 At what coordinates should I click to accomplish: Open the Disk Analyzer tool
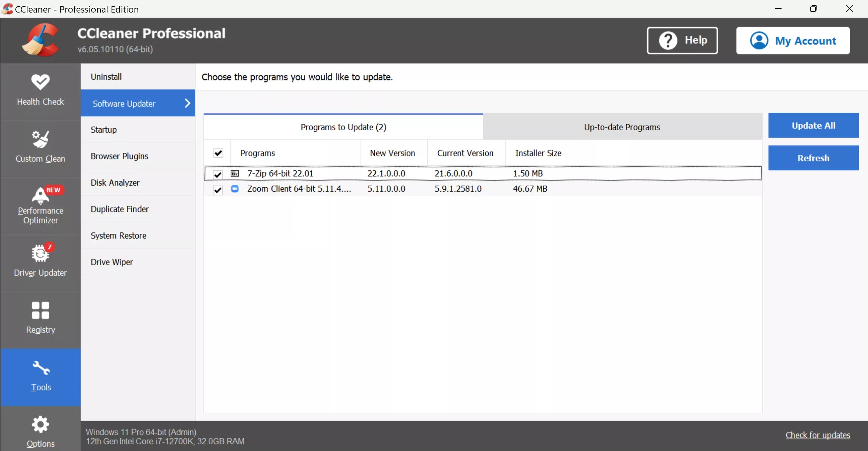[x=115, y=183]
